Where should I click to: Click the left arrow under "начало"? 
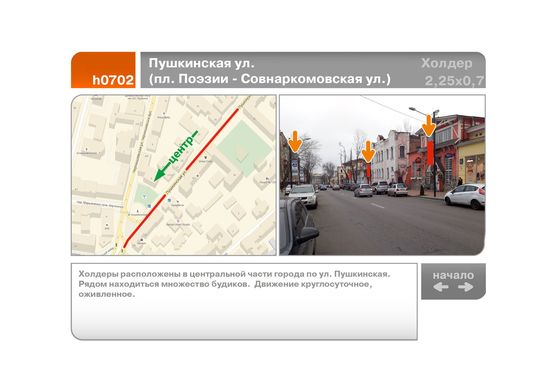441,287
